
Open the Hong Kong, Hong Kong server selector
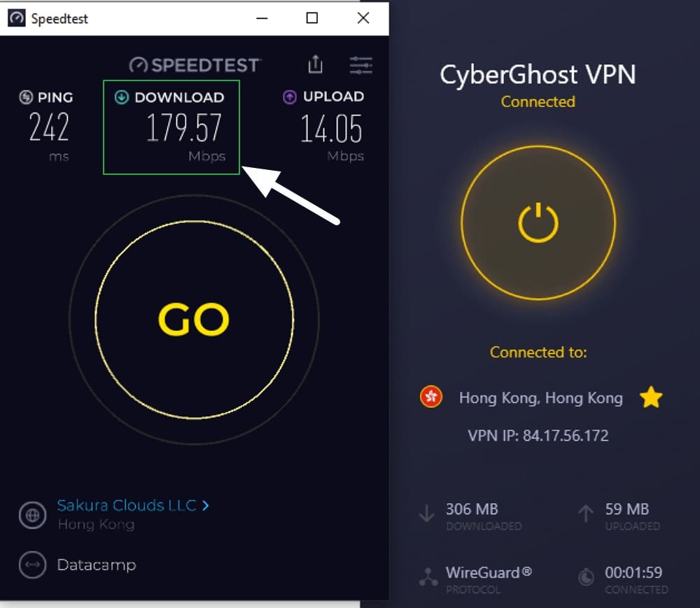click(540, 397)
